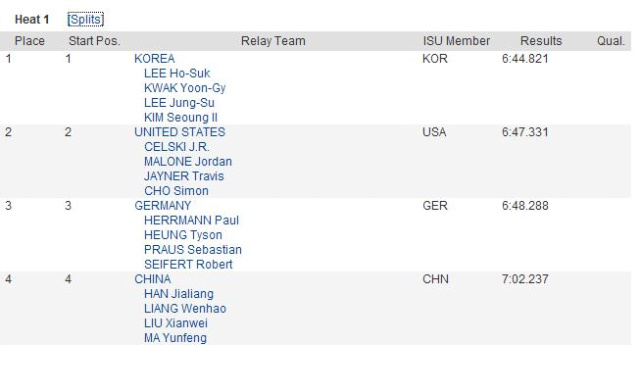Open the UNITED STATES team link
The height and width of the screenshot is (382, 640).
click(x=180, y=132)
